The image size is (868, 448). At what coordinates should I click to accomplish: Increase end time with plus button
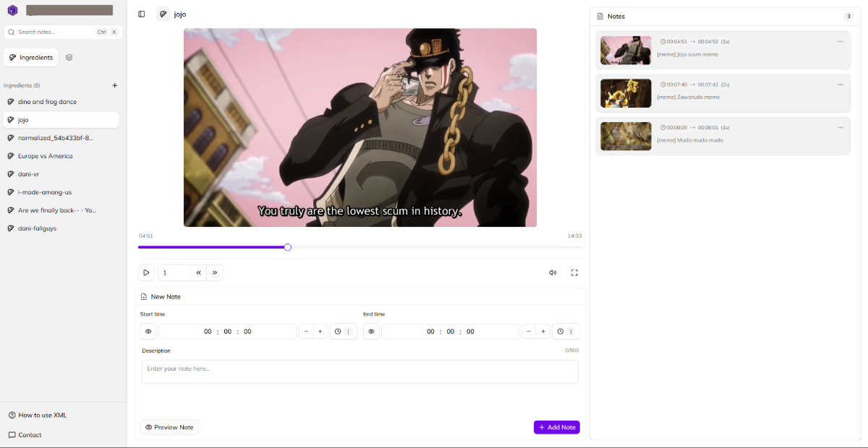click(543, 332)
